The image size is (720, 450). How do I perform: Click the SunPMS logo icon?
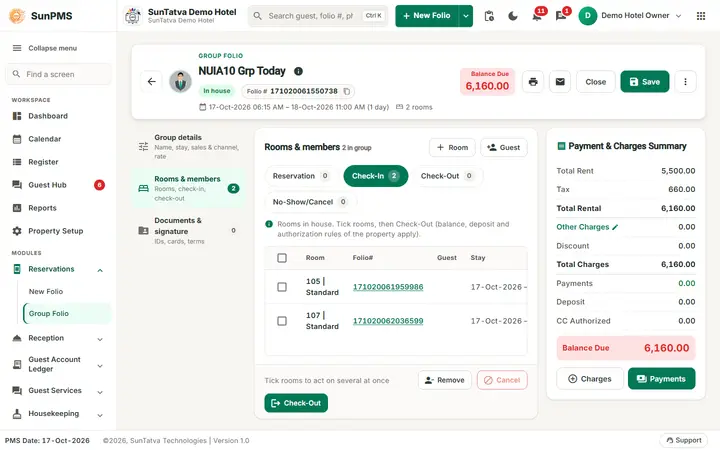pos(17,16)
